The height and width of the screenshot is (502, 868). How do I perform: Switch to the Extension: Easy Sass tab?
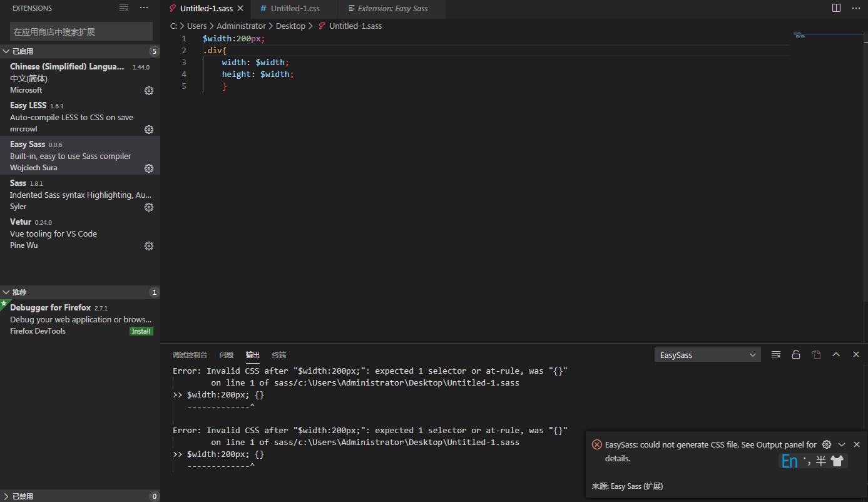coord(392,9)
